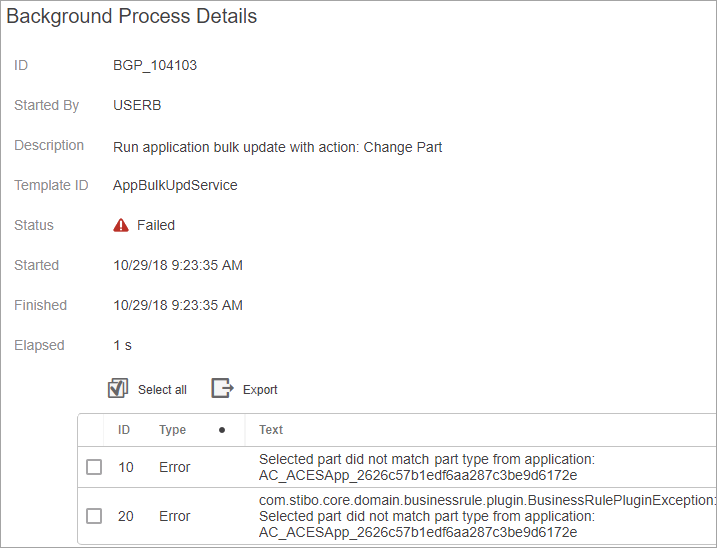717x548 pixels.
Task: Select the BGP_104103 process ID value
Action: (155, 65)
